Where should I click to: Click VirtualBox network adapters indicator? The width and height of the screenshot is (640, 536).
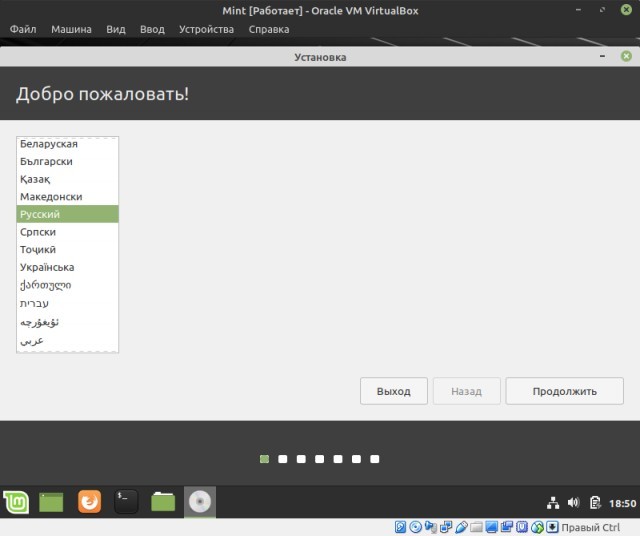pos(446,527)
